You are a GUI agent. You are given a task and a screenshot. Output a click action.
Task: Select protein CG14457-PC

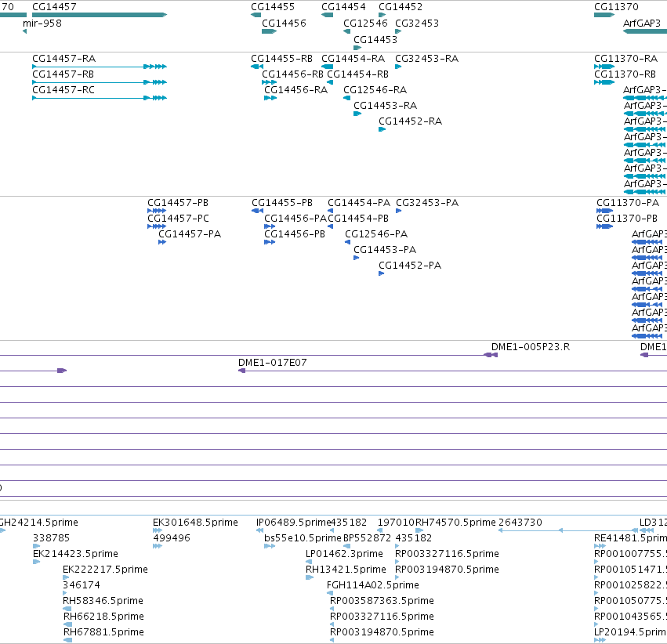(178, 218)
